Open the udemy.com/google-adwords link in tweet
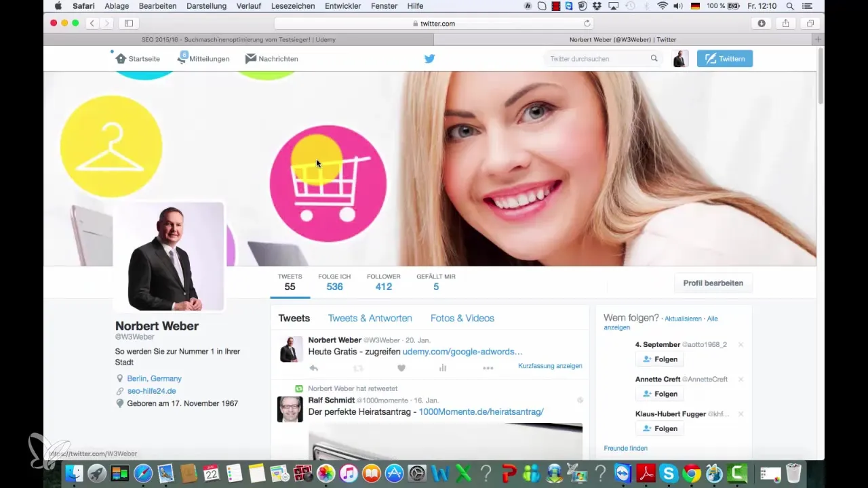This screenshot has width=868, height=488. pyautogui.click(x=462, y=352)
